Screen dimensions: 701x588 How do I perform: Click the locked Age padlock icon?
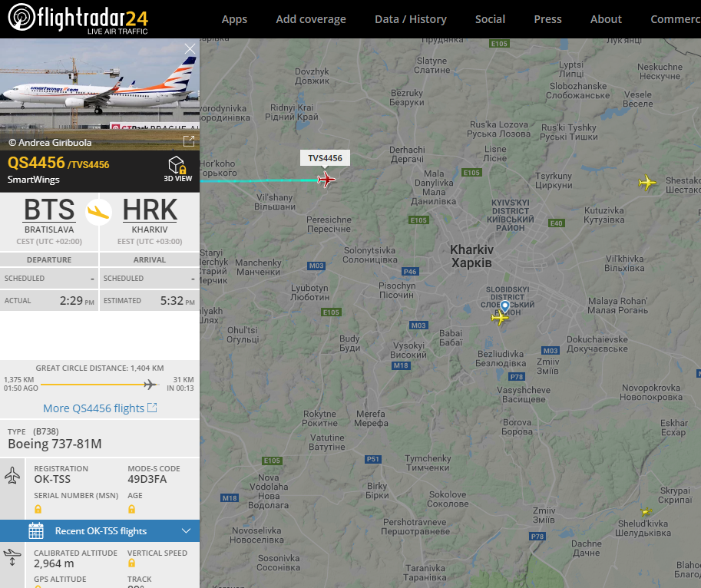pyautogui.click(x=131, y=509)
